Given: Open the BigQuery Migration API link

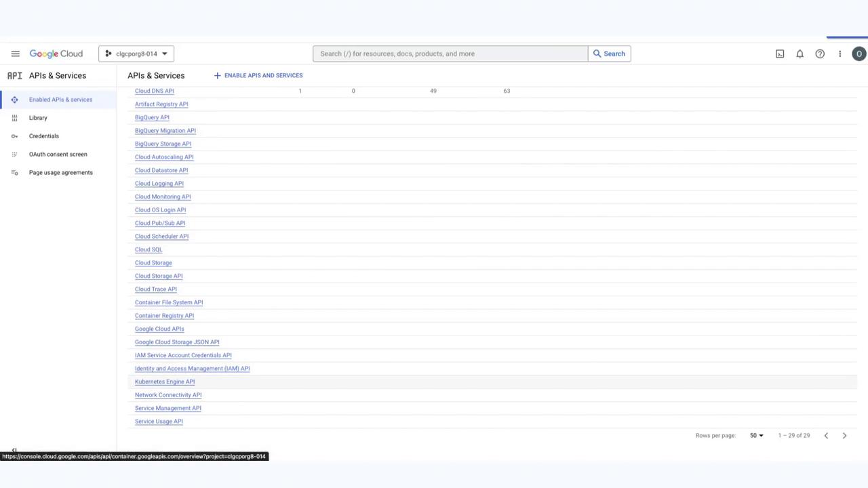Looking at the screenshot, I should (165, 131).
